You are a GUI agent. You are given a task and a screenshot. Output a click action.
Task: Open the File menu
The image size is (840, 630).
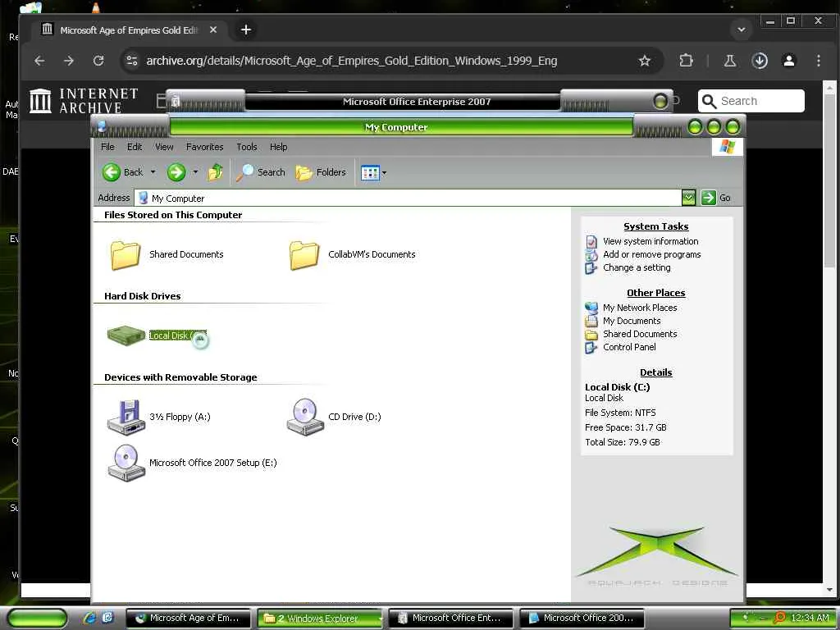tap(107, 147)
